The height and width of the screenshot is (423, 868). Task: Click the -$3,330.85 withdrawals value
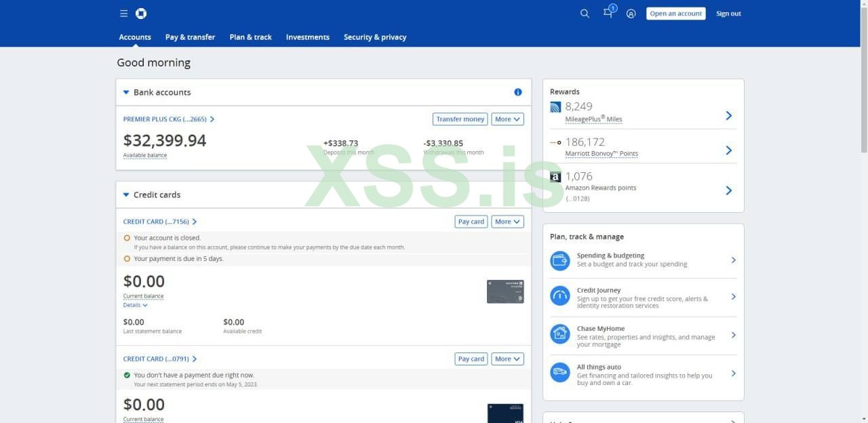(x=443, y=143)
